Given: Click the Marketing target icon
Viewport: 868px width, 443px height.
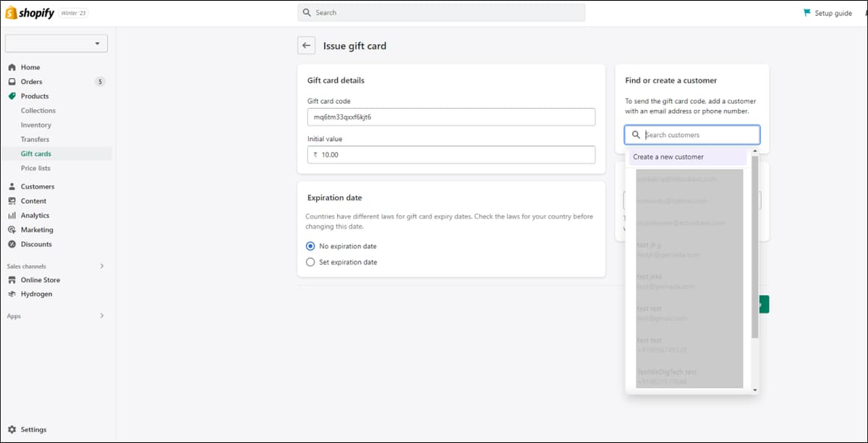Looking at the screenshot, I should point(12,230).
